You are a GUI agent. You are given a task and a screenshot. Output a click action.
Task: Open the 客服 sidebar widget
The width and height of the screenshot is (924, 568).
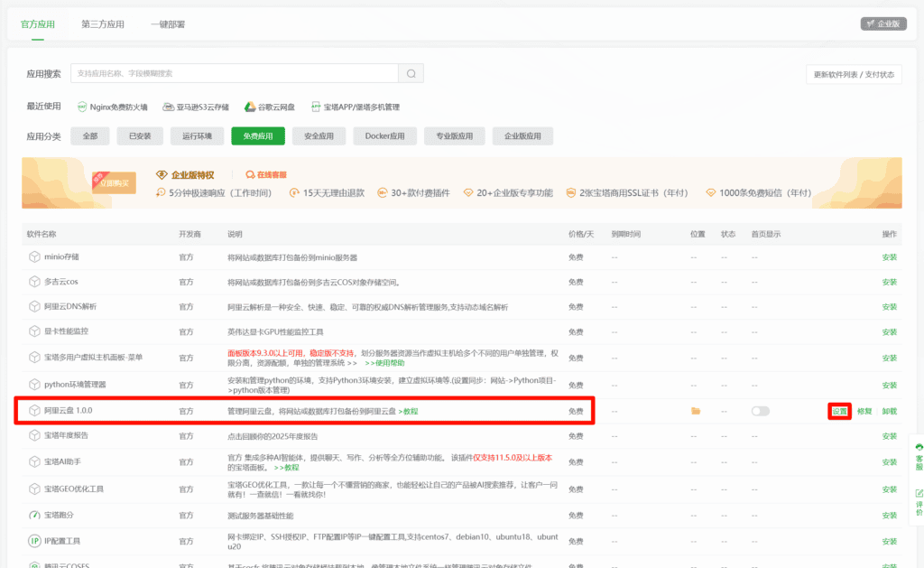(919, 457)
